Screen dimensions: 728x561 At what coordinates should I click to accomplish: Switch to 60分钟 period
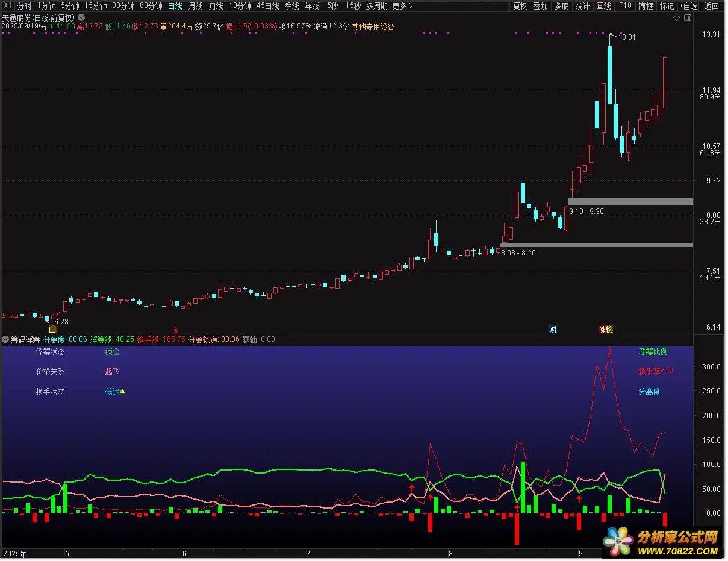tap(151, 6)
